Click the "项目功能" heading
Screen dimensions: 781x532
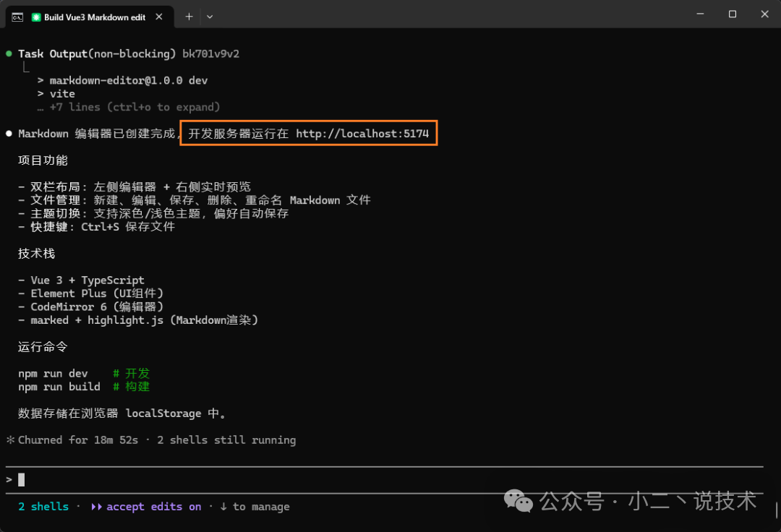point(43,160)
